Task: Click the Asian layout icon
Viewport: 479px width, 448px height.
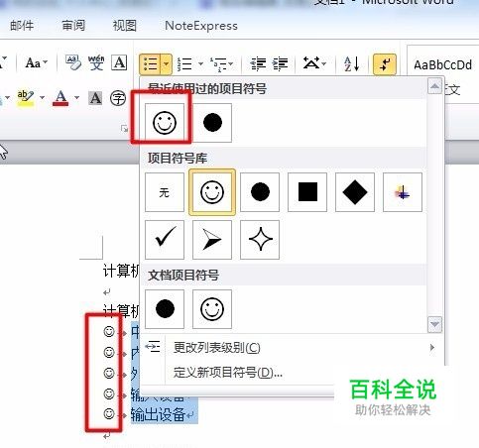Action: point(311,62)
